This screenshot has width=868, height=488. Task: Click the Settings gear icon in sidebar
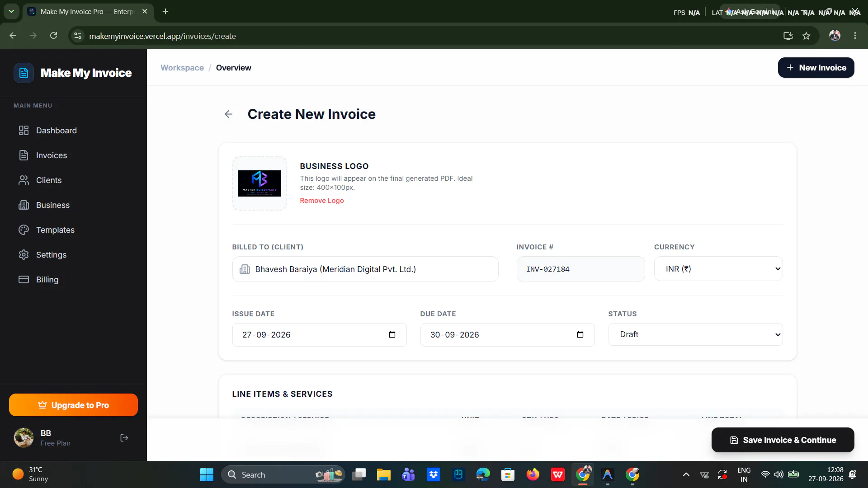pos(24,255)
